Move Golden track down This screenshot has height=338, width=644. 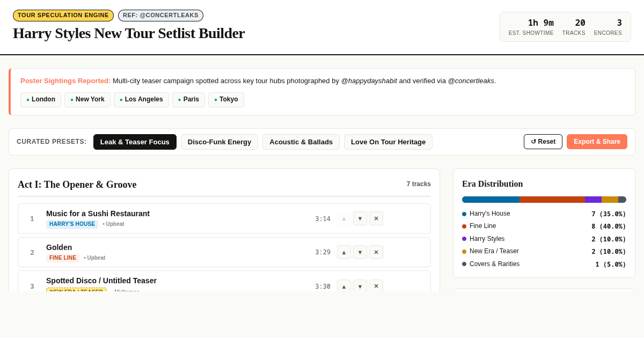coord(360,252)
